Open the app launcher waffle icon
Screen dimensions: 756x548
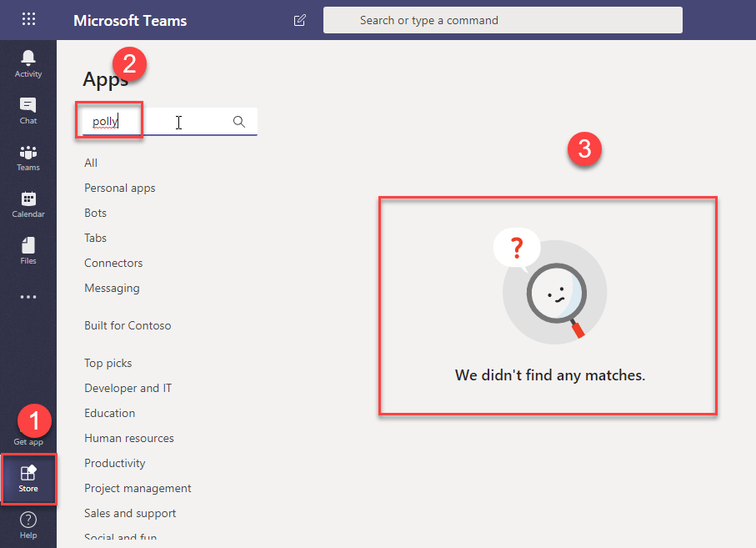pyautogui.click(x=28, y=19)
